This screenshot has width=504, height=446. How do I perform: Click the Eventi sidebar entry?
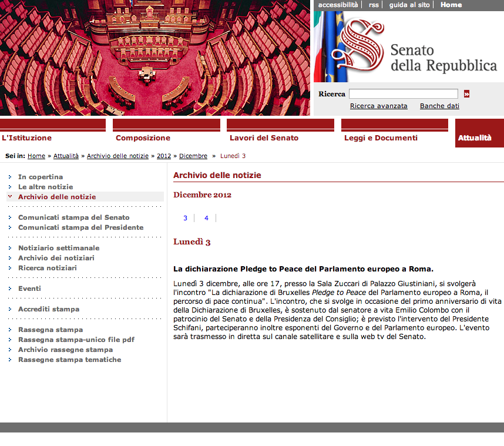(x=29, y=289)
